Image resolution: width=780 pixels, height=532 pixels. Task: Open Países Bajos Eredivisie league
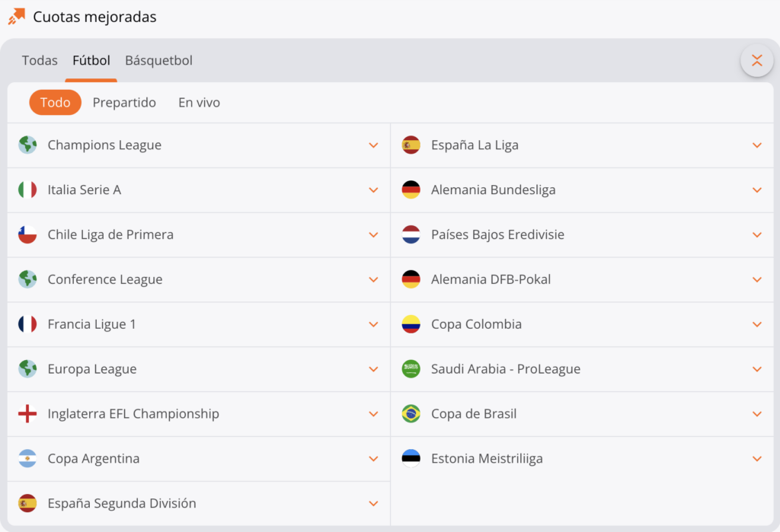(x=497, y=235)
